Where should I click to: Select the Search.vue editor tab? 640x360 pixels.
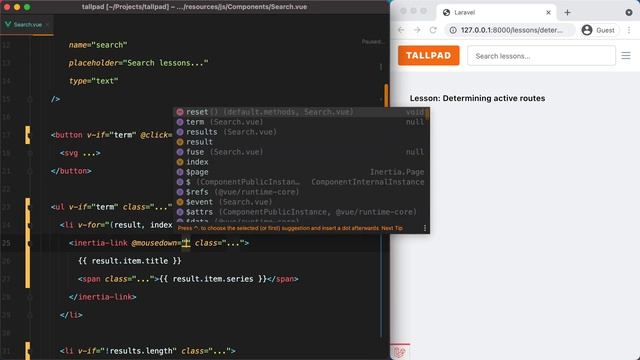pyautogui.click(x=27, y=24)
